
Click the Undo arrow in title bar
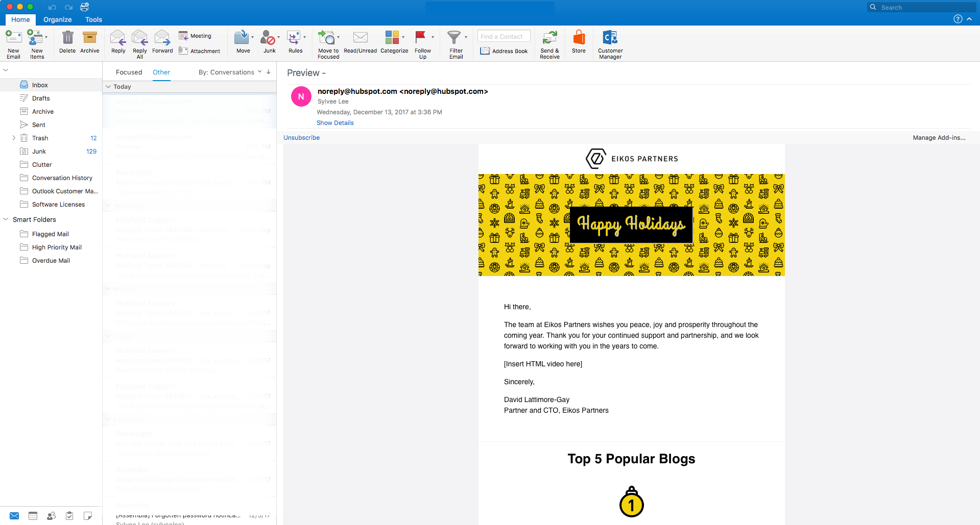pos(52,7)
